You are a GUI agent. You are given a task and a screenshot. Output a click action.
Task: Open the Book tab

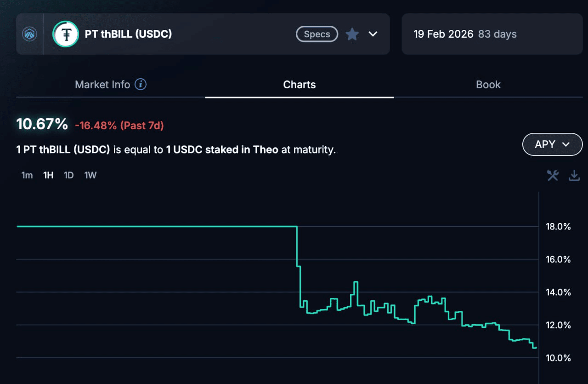[x=488, y=85]
